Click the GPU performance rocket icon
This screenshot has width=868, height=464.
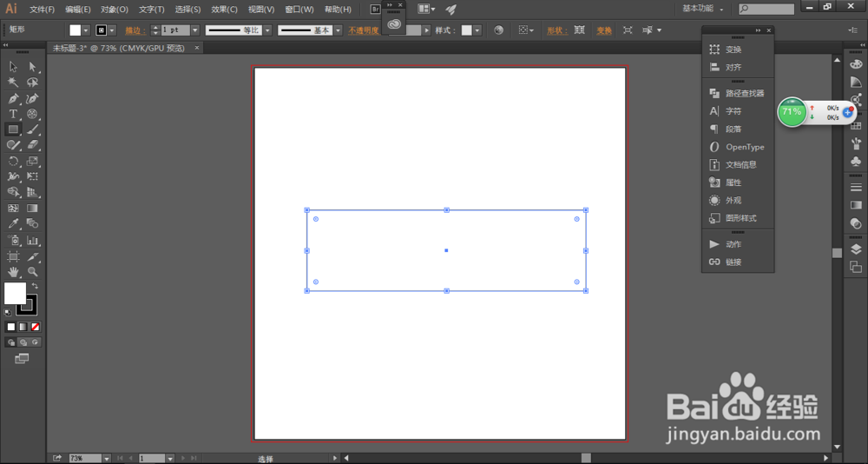click(451, 10)
